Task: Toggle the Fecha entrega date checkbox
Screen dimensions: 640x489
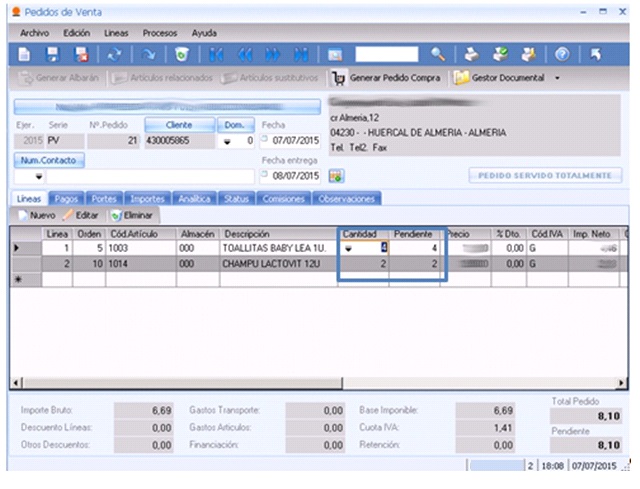Action: click(266, 176)
